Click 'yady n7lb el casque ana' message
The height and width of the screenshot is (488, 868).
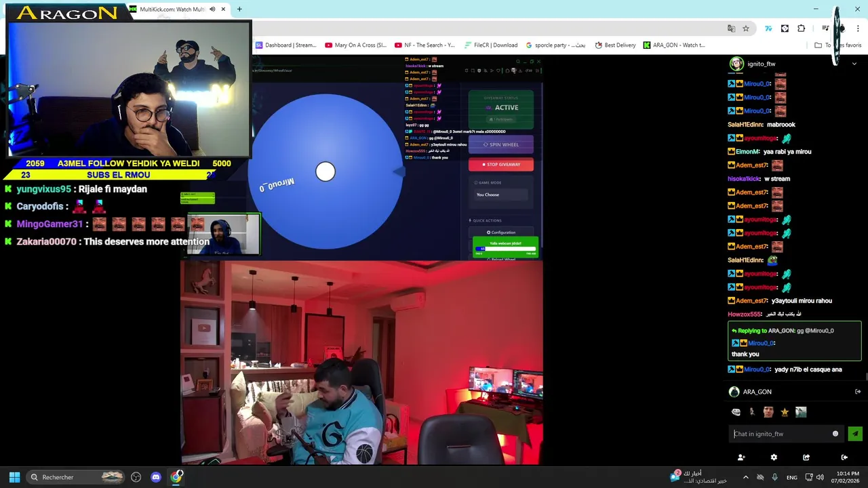pyautogui.click(x=810, y=369)
